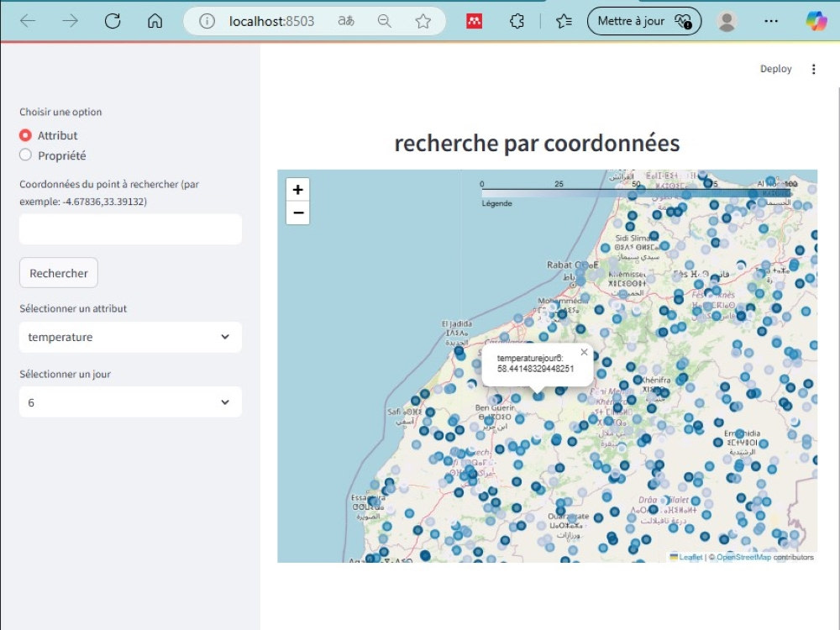Click the zoom-out magnifier in address bar

coord(384,21)
